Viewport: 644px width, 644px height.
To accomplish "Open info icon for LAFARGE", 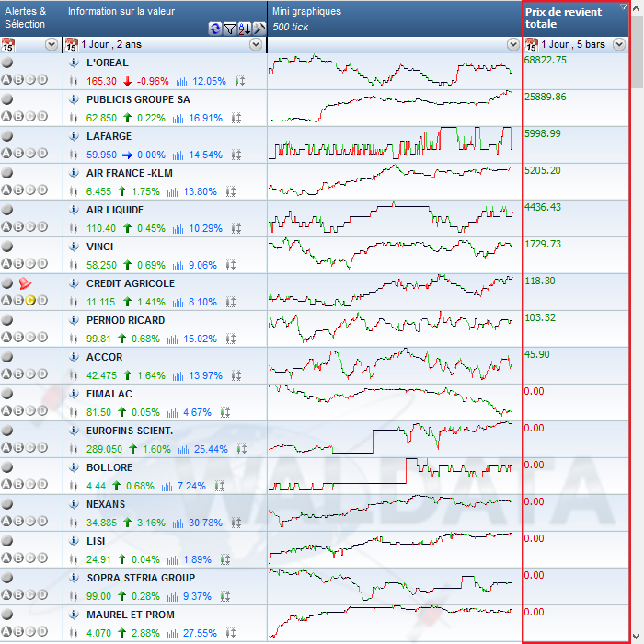I will click(x=74, y=136).
